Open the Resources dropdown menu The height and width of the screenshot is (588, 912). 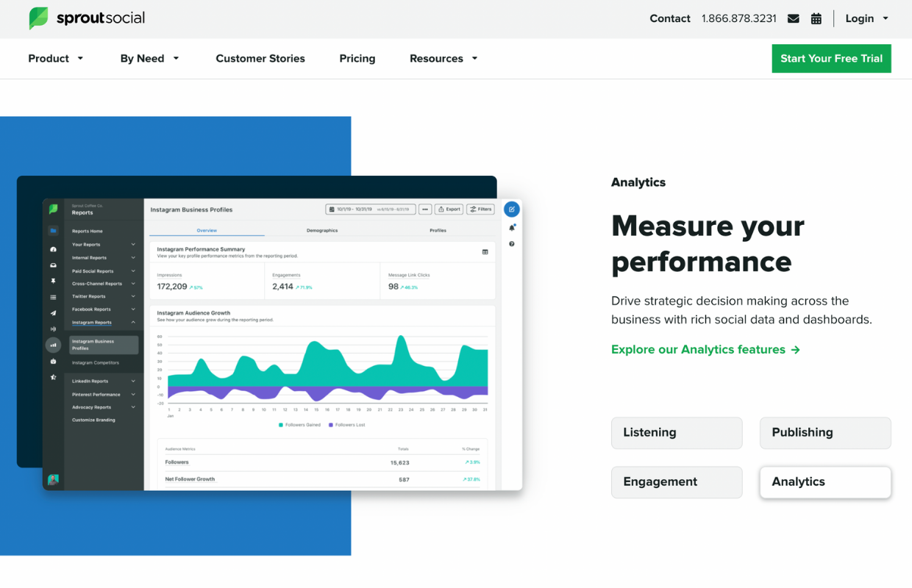click(444, 58)
